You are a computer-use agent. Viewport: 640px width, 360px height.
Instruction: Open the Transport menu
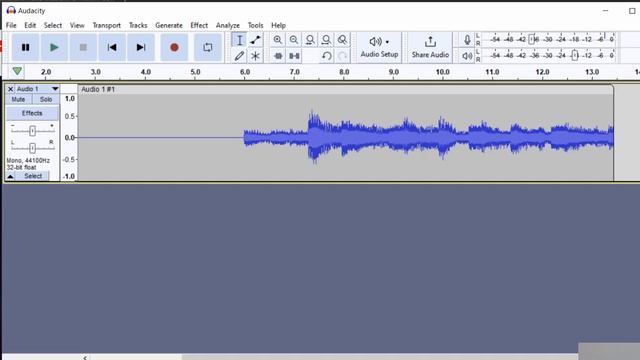(107, 25)
